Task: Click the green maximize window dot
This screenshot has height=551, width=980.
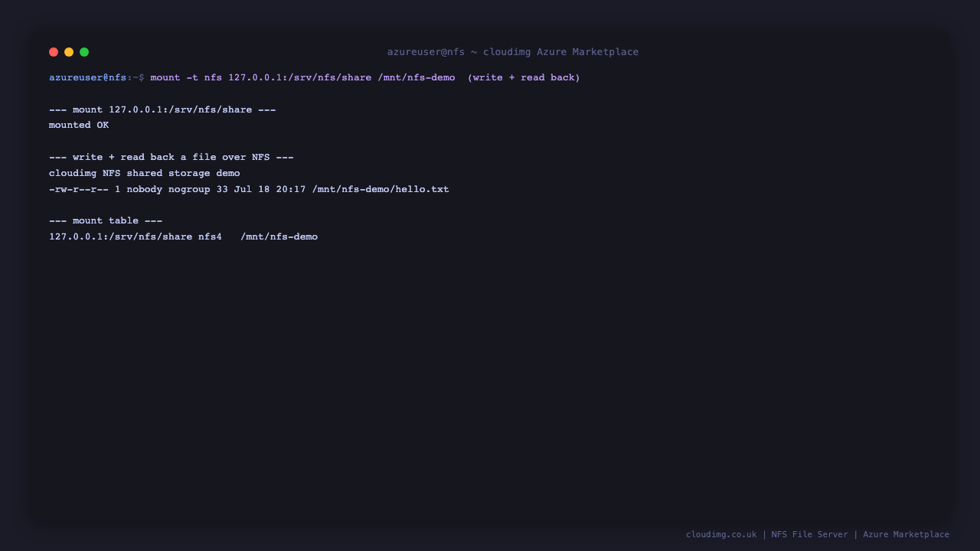Action: coord(84,52)
